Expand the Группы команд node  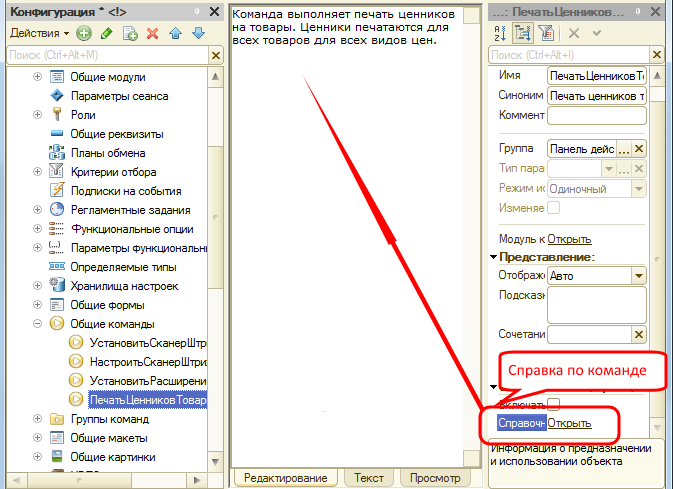coord(37,418)
